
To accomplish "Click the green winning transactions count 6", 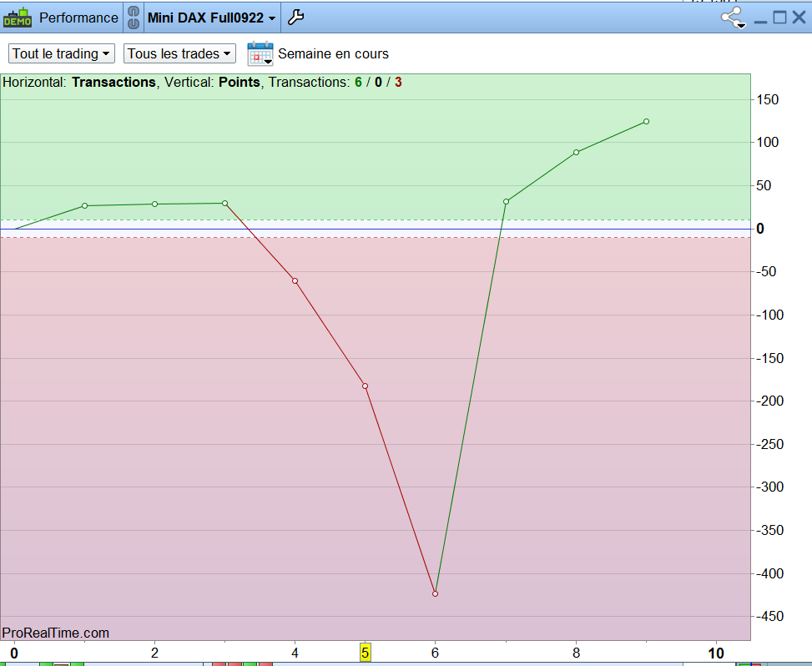I will tap(358, 82).
